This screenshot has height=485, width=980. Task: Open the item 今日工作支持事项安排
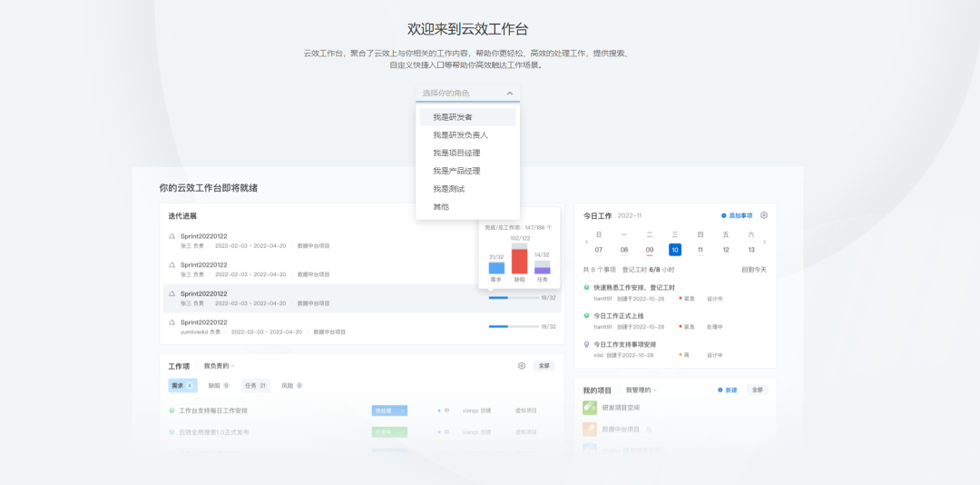pos(625,344)
